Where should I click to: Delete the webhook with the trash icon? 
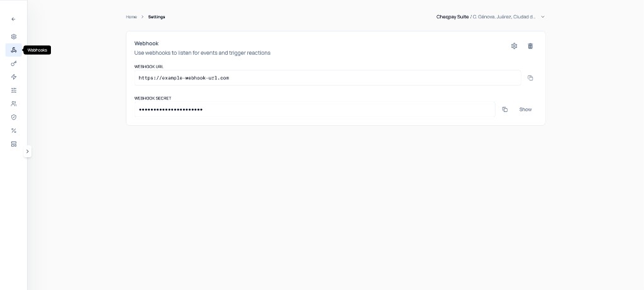530,46
